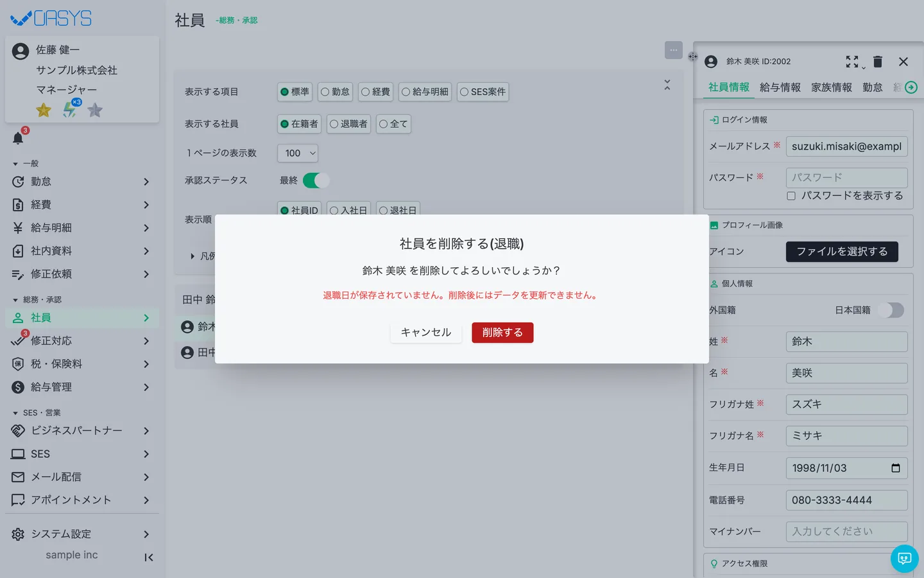Toggle the 外国籍 nationality switch
This screenshot has height=578, width=924.
(891, 310)
